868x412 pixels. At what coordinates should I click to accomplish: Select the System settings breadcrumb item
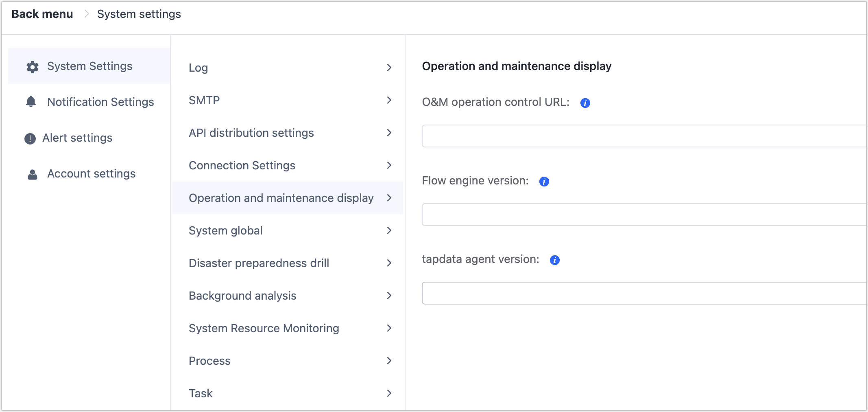click(x=139, y=13)
